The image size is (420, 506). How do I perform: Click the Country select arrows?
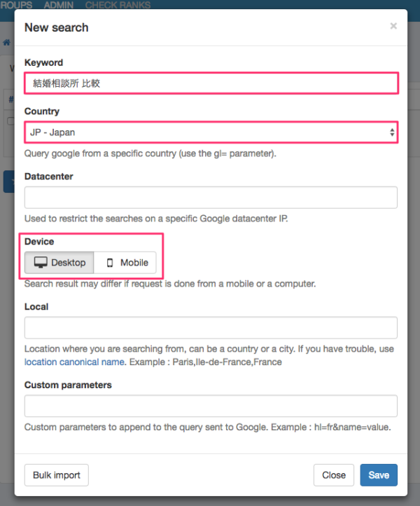click(392, 132)
